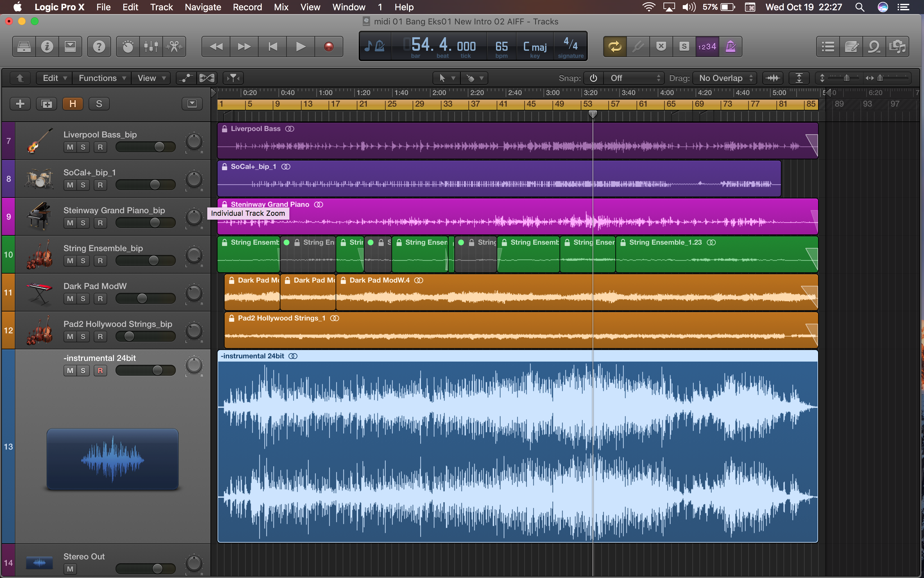The width and height of the screenshot is (924, 578).
Task: Open the Loop Browser icon
Action: (x=874, y=47)
